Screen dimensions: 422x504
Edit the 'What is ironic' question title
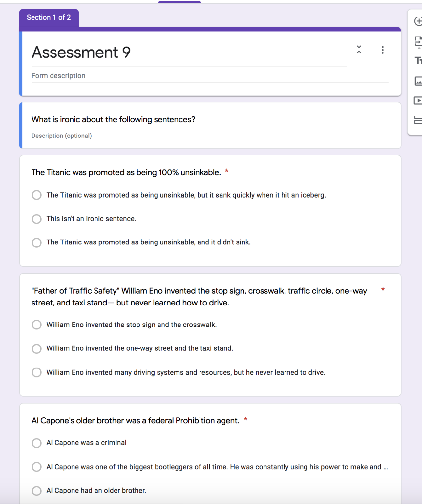point(113,119)
